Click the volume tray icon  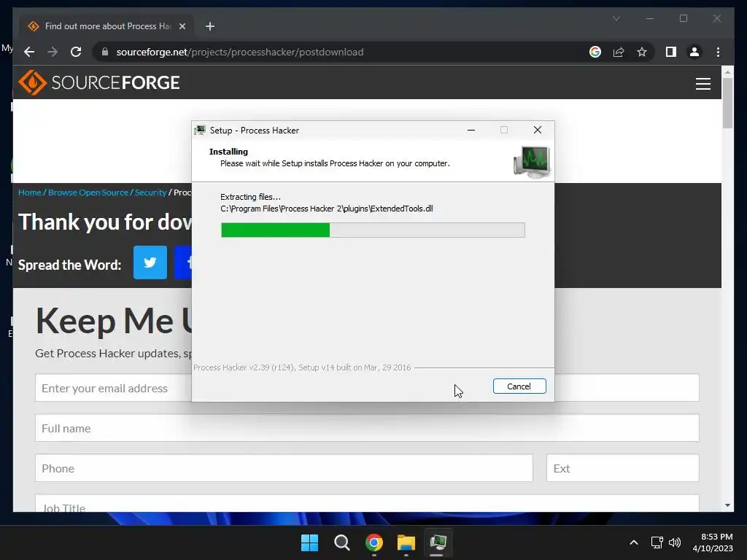675,542
